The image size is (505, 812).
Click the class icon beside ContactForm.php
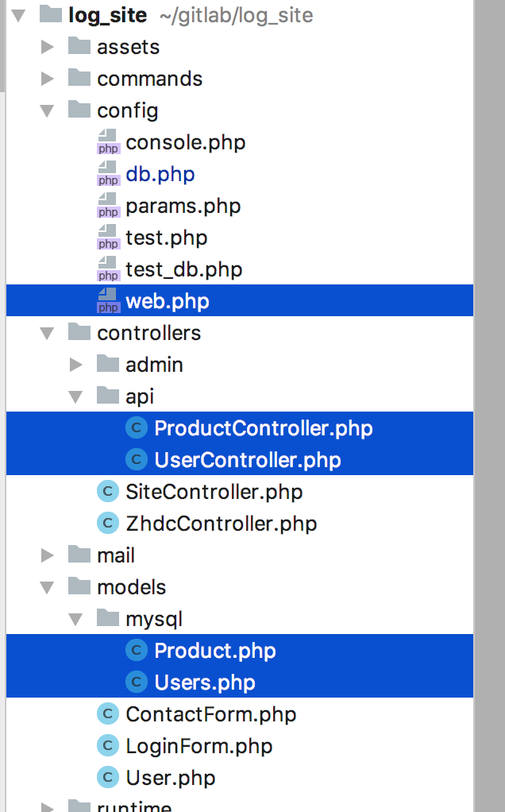click(x=107, y=714)
